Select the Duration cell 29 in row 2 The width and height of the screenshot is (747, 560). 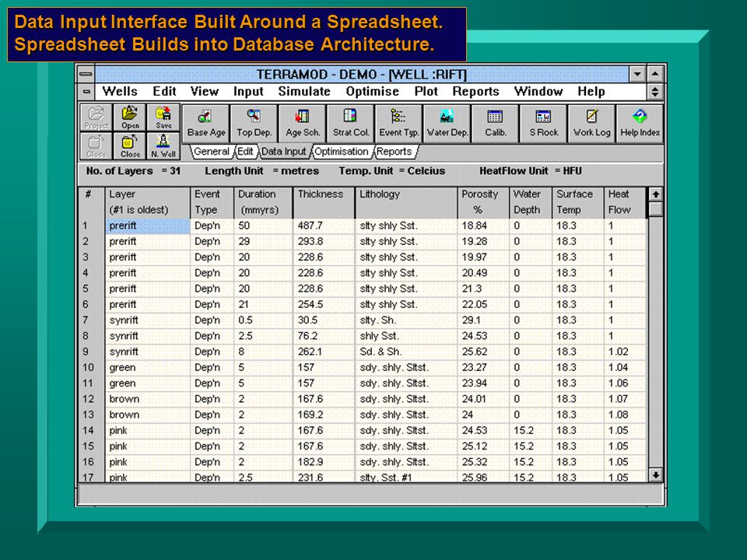tap(264, 241)
